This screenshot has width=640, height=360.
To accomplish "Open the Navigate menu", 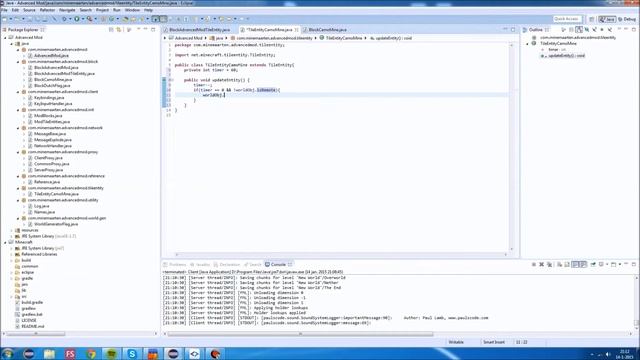I will [67, 10].
